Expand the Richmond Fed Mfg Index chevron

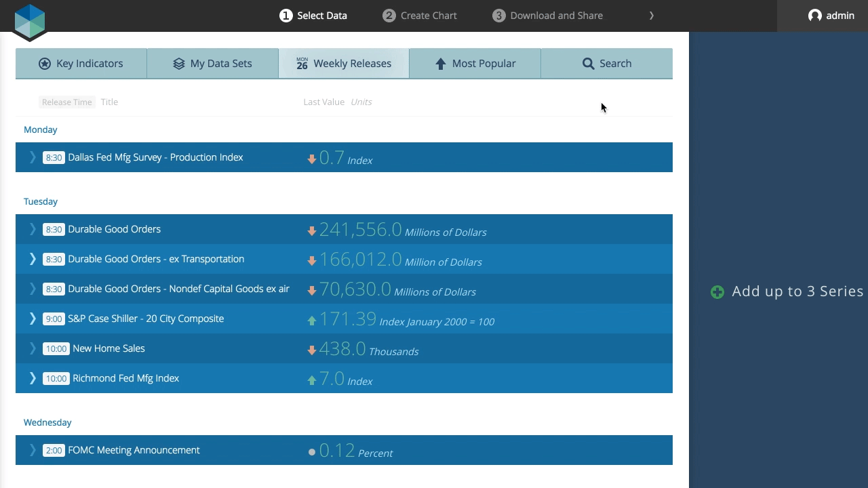[x=33, y=378]
